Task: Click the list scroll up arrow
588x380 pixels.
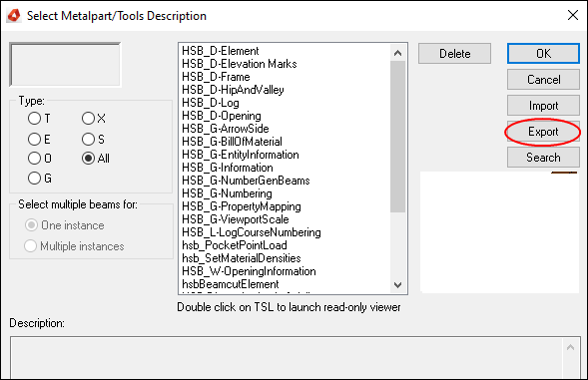Action: click(398, 53)
